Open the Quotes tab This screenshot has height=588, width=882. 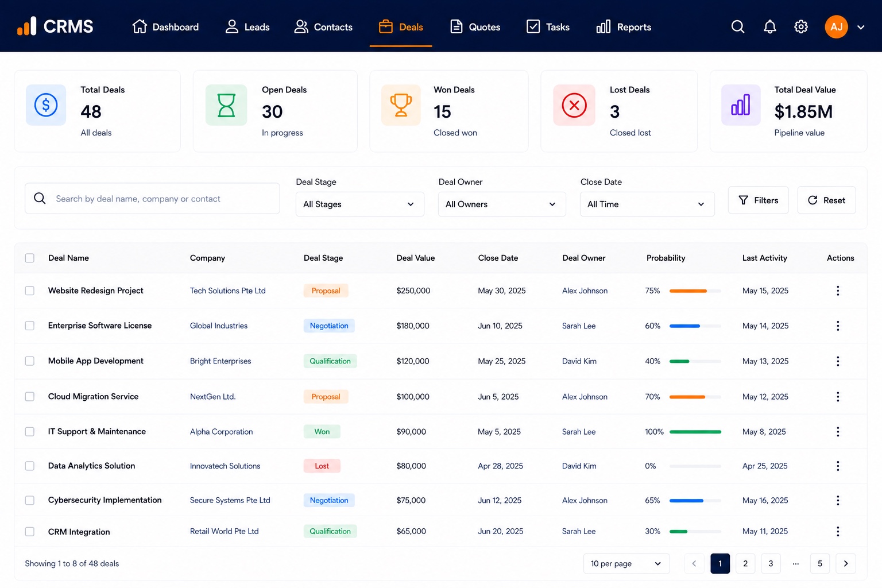pyautogui.click(x=475, y=27)
